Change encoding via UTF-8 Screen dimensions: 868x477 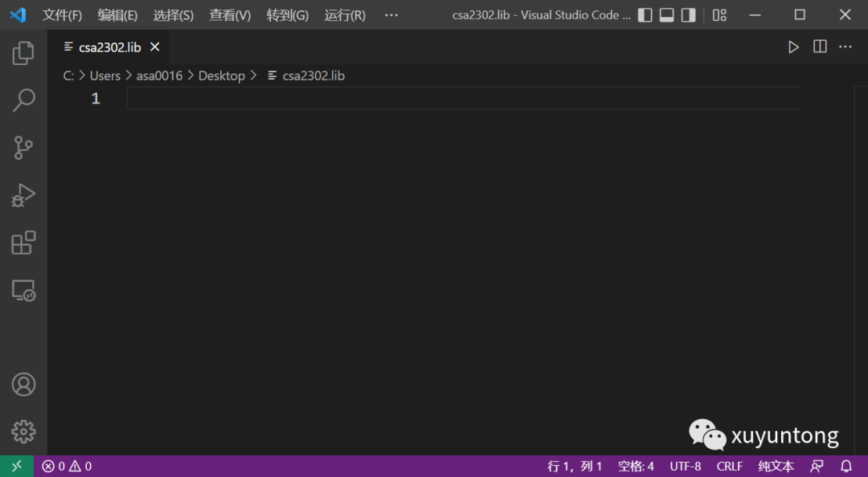[x=686, y=467]
